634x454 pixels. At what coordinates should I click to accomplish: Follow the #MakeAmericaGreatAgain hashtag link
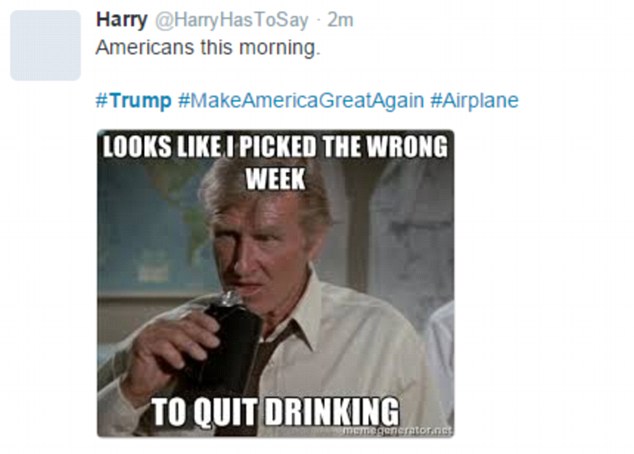point(300,101)
